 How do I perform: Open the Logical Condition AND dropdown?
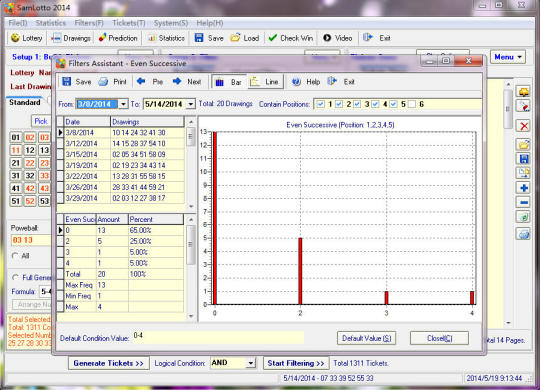[x=251, y=363]
